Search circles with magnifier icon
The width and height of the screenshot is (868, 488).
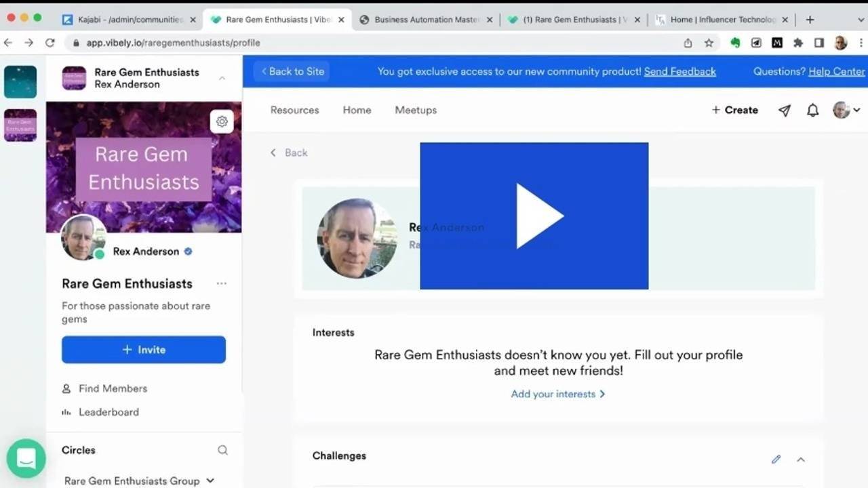[222, 450]
